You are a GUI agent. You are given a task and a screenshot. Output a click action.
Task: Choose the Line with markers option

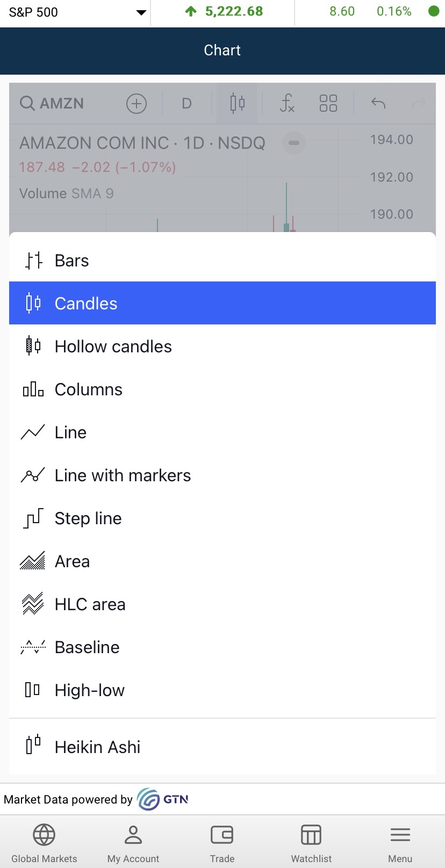(x=223, y=475)
